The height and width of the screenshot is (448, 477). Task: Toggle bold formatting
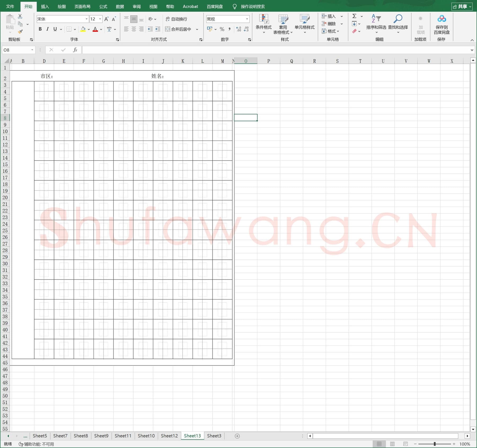[40, 29]
